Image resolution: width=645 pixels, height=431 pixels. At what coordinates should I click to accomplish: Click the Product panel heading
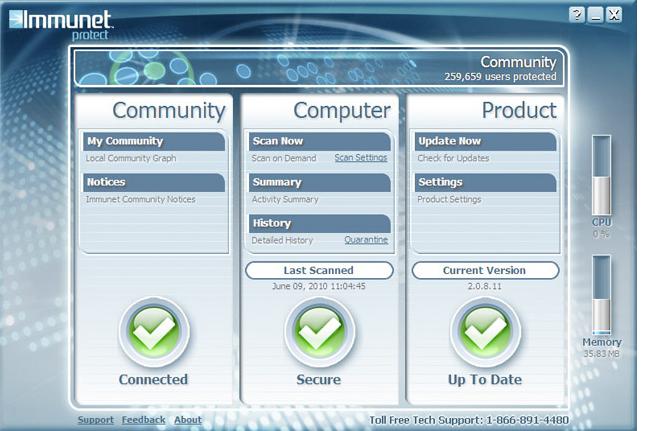click(x=519, y=110)
